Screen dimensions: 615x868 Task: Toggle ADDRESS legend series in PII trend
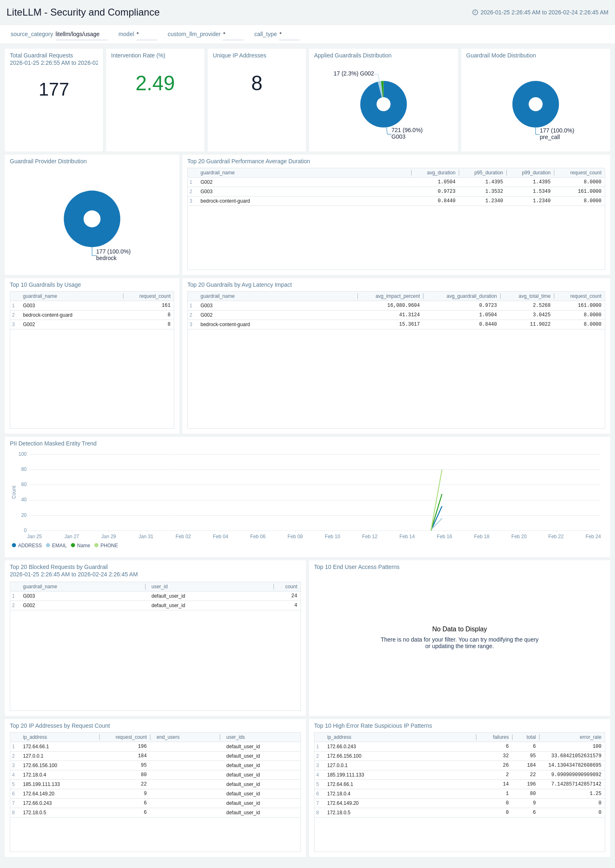point(27,546)
